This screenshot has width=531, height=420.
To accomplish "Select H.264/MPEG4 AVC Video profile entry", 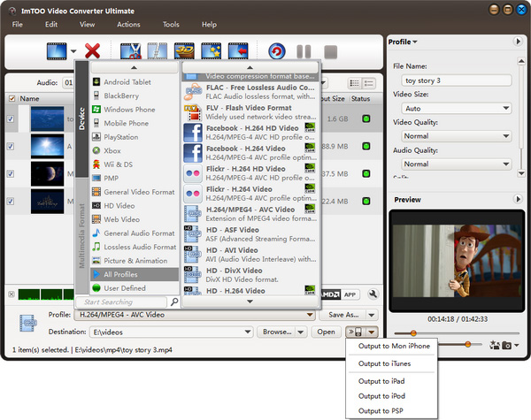I will 250,214.
